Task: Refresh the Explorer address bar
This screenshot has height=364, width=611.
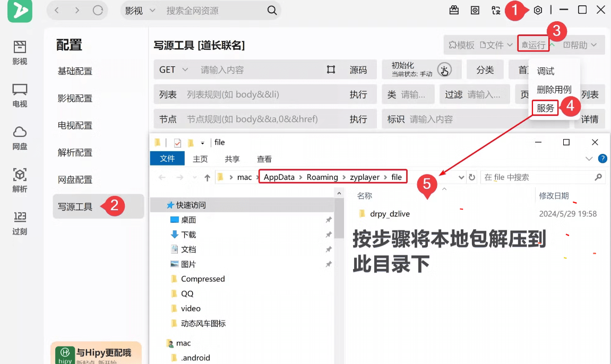Action: coord(472,178)
